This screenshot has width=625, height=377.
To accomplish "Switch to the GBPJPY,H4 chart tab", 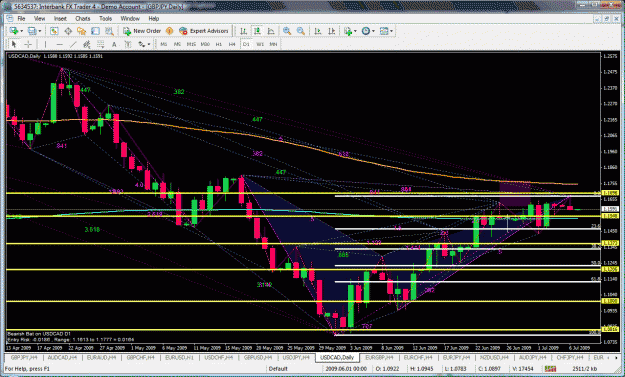I will (24, 358).
